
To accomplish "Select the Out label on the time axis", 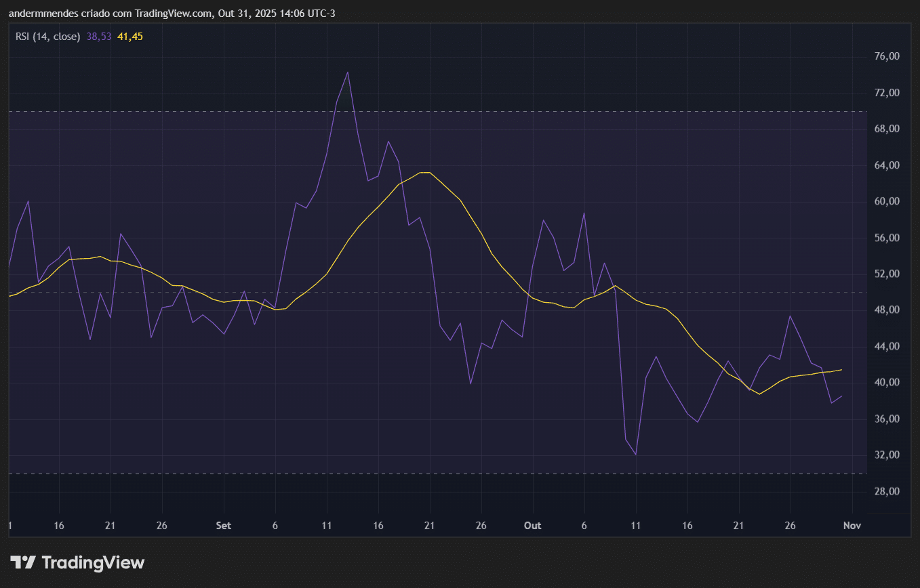I will click(x=532, y=525).
